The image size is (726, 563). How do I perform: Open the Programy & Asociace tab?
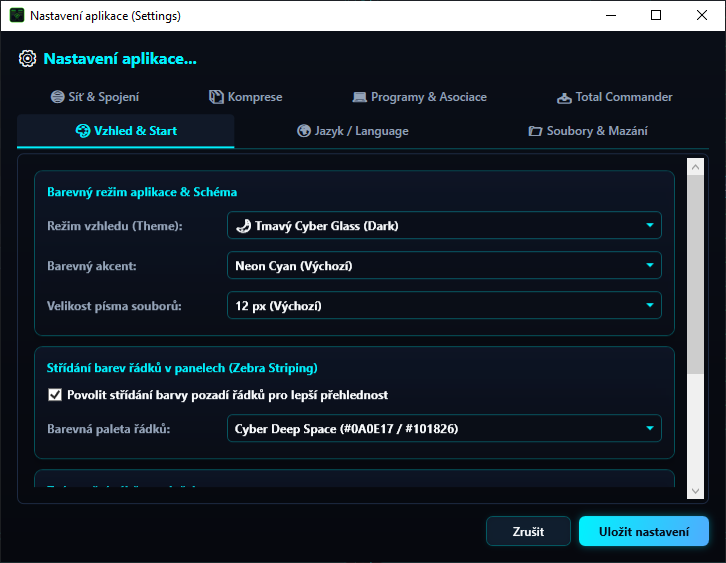coord(420,97)
